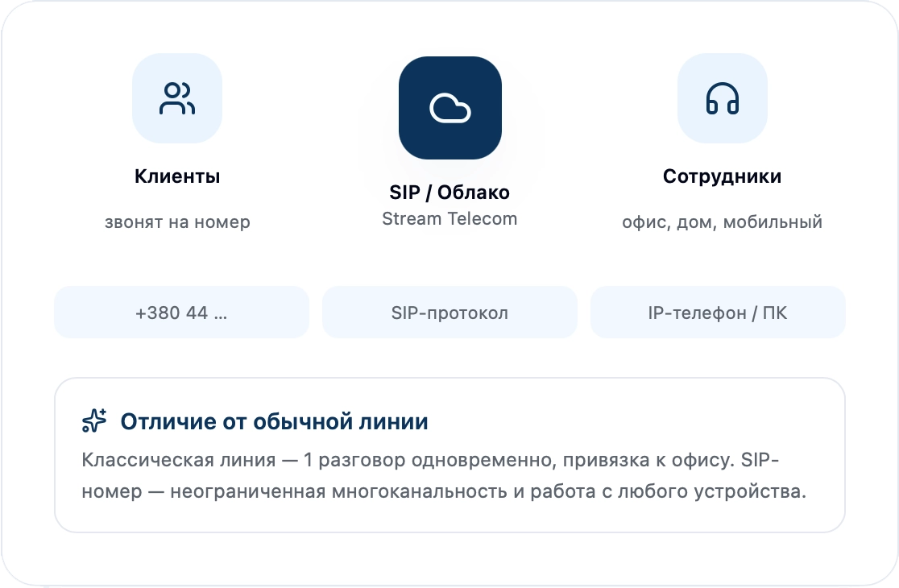Click the text офис, дом, мобильный
The width and height of the screenshot is (899, 588).
[x=723, y=222]
